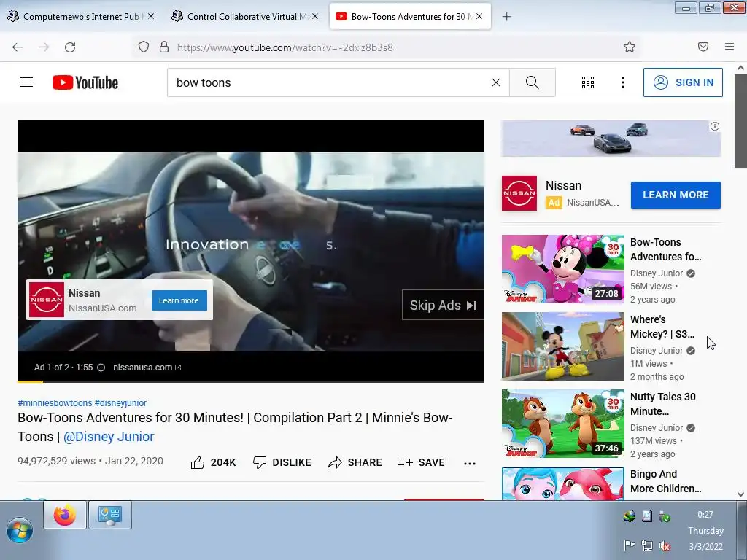Click LEARN MORE in the sidebar Nissan ad

[x=676, y=195]
